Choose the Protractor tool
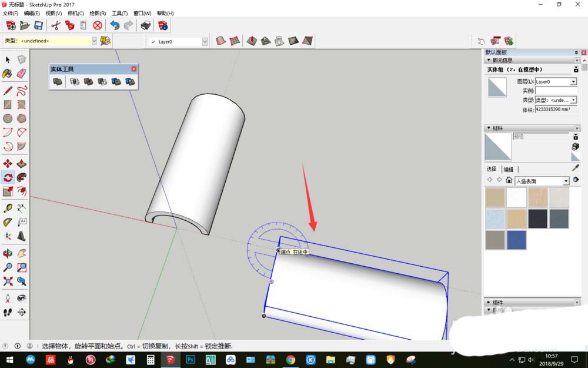 [8, 222]
